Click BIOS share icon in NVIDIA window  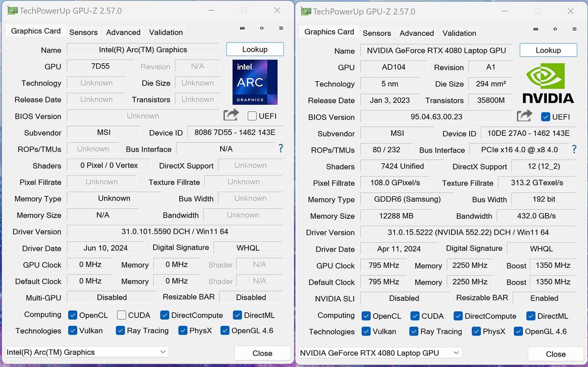coord(524,116)
